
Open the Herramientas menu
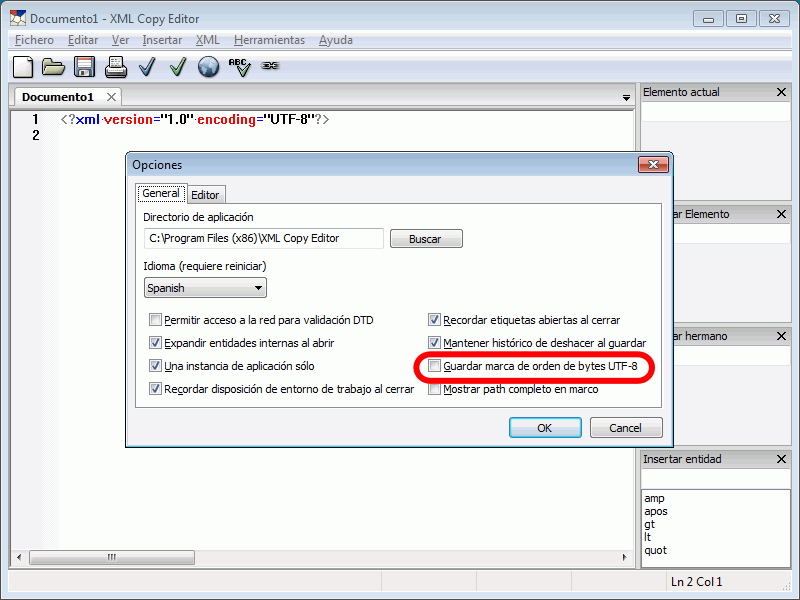tap(269, 40)
